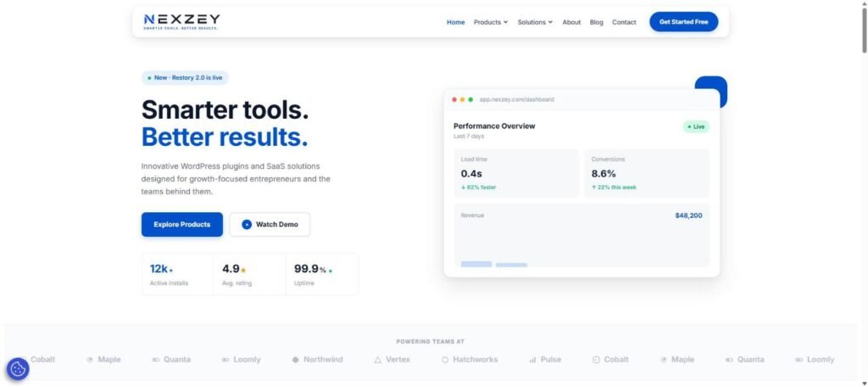This screenshot has height=387, width=868.
Task: Click the Load time 0.4s card
Action: 516,173
